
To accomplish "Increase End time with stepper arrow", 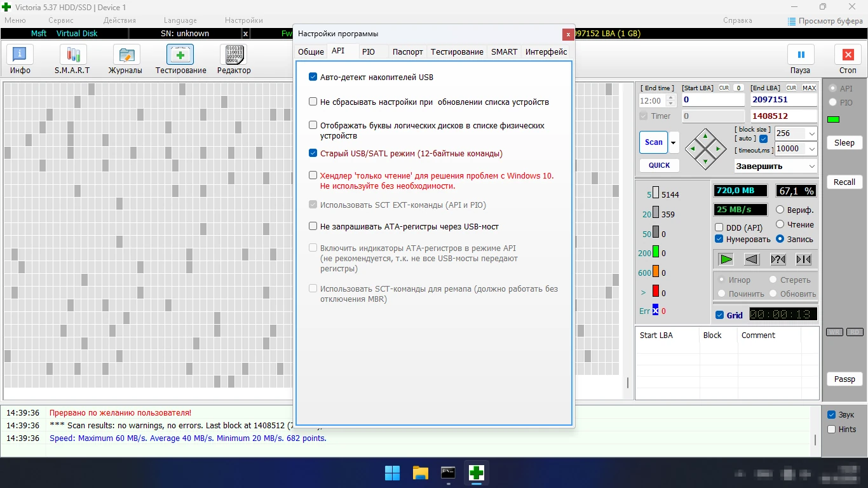I will pyautogui.click(x=670, y=97).
